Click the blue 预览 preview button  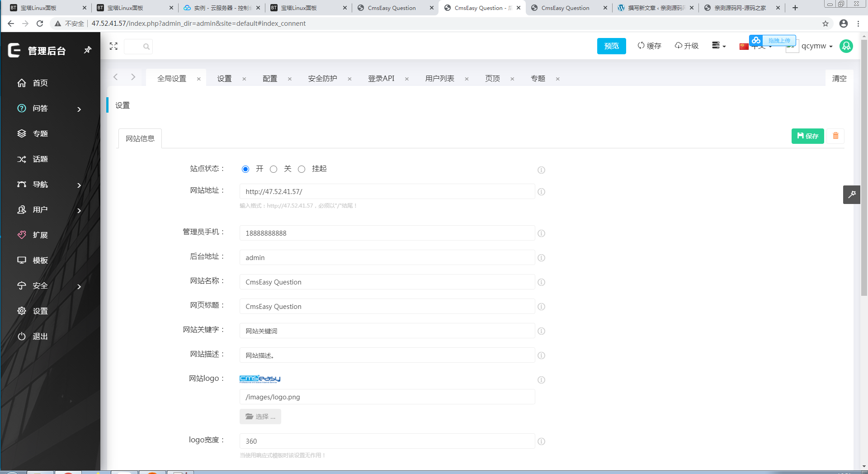[x=611, y=46]
